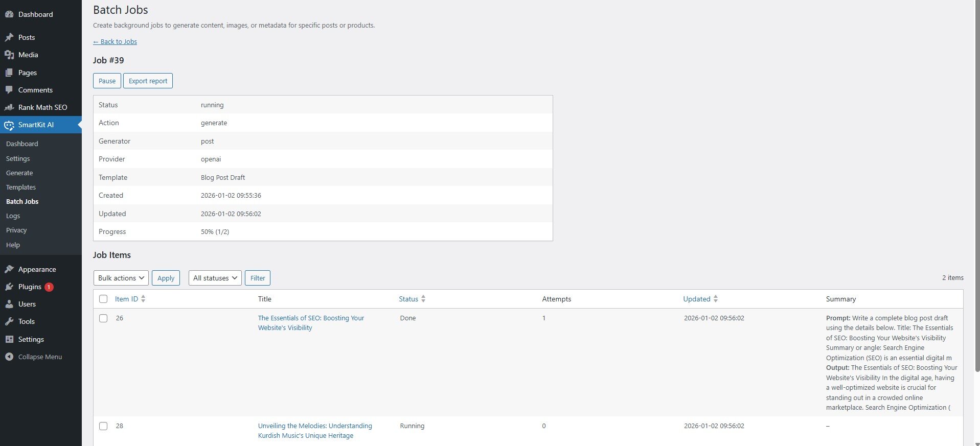Check the checkbox for item 26
The height and width of the screenshot is (446, 980).
(103, 318)
